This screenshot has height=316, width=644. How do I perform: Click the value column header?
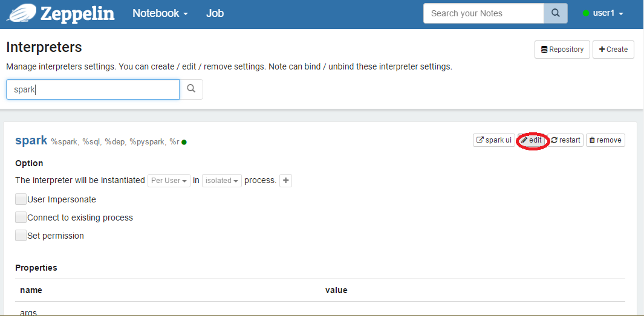tap(336, 290)
